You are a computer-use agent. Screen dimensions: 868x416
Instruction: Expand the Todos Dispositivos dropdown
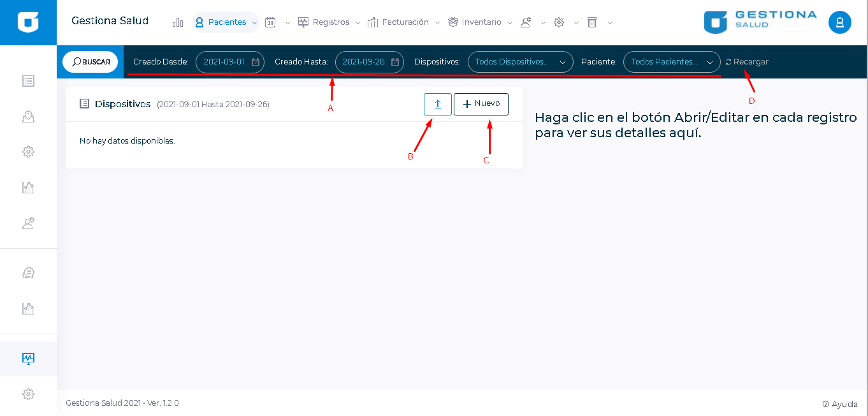pyautogui.click(x=519, y=62)
